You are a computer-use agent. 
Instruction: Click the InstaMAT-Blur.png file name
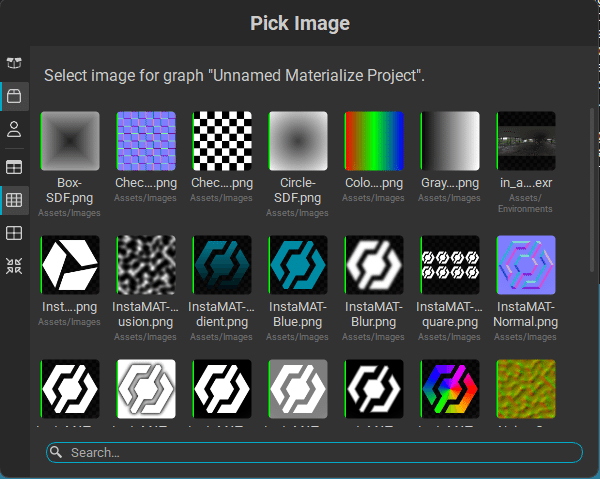point(373,314)
